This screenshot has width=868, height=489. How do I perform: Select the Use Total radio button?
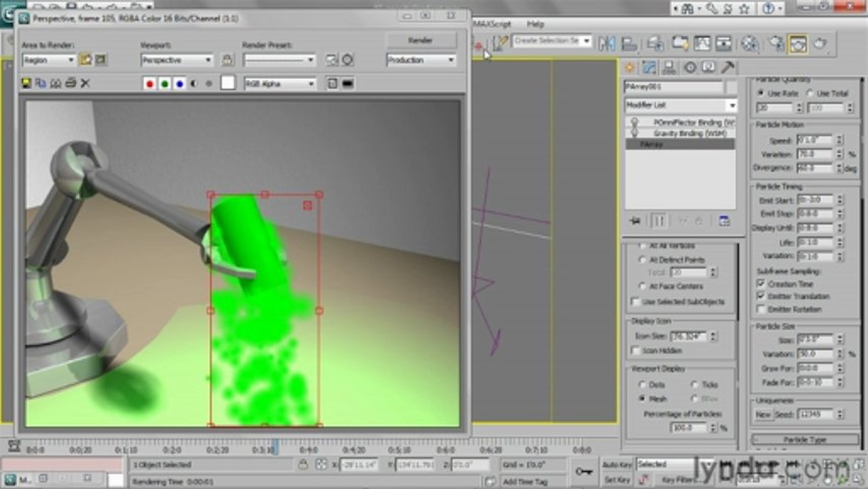click(x=809, y=93)
